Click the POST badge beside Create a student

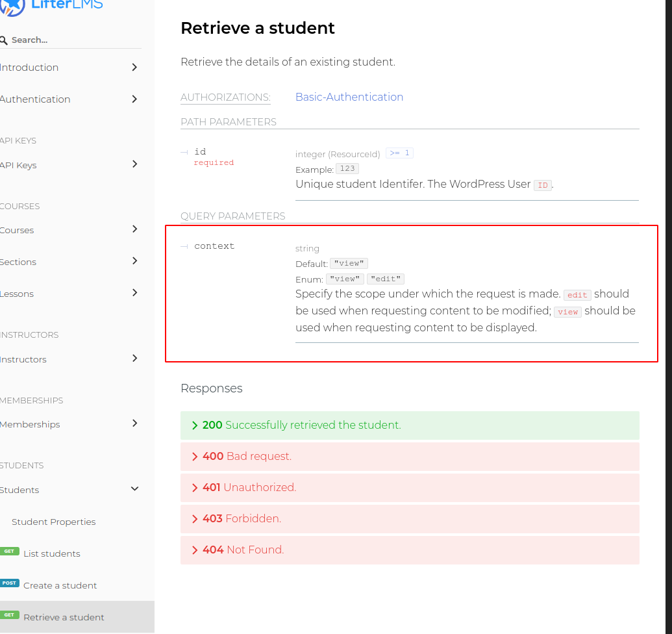tap(10, 583)
